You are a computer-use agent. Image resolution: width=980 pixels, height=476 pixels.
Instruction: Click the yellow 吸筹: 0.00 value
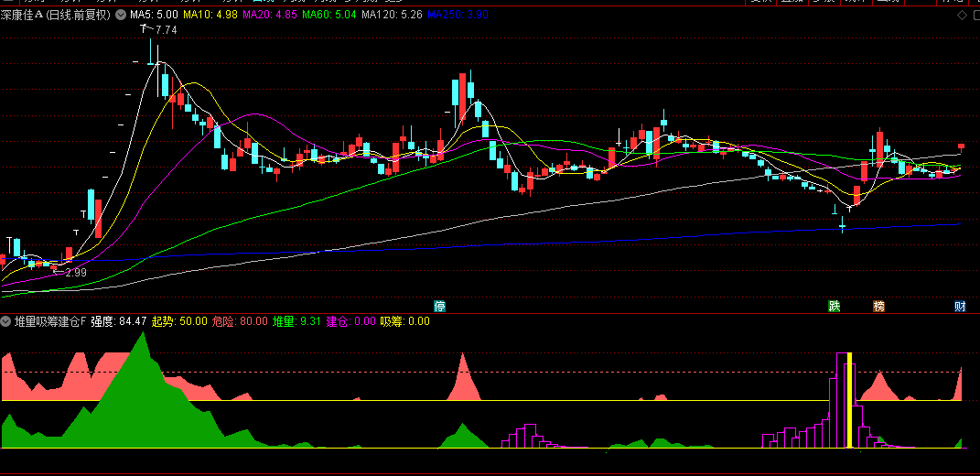405,321
